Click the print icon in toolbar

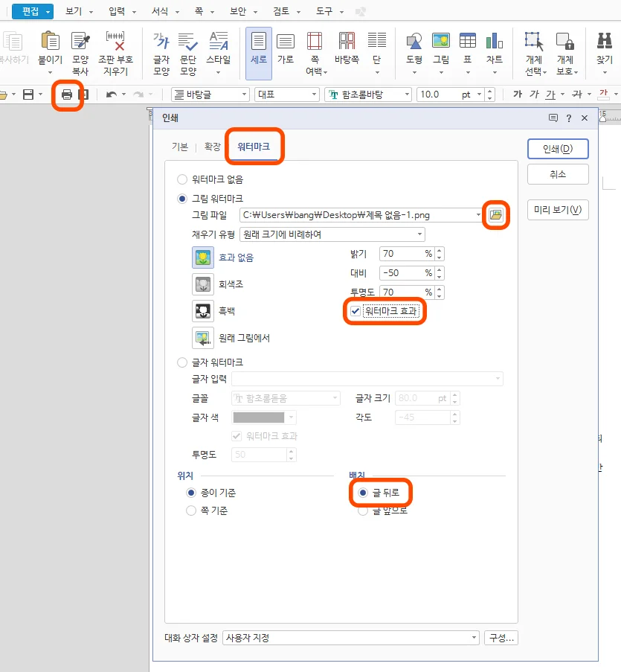point(67,95)
